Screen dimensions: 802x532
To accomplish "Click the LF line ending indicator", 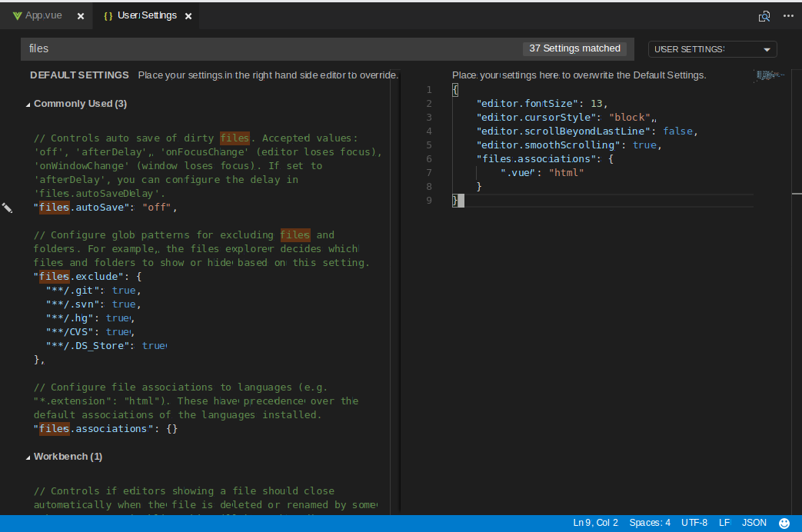I will click(x=724, y=522).
